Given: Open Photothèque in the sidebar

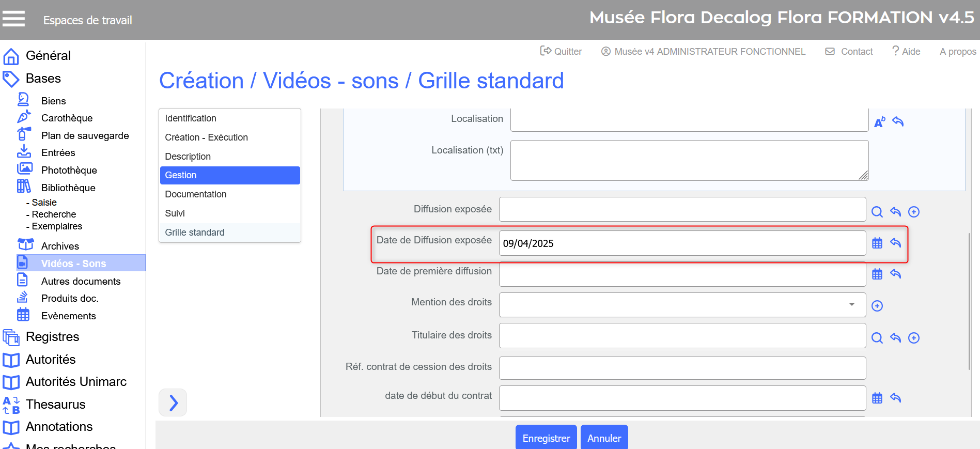Looking at the screenshot, I should [x=69, y=171].
